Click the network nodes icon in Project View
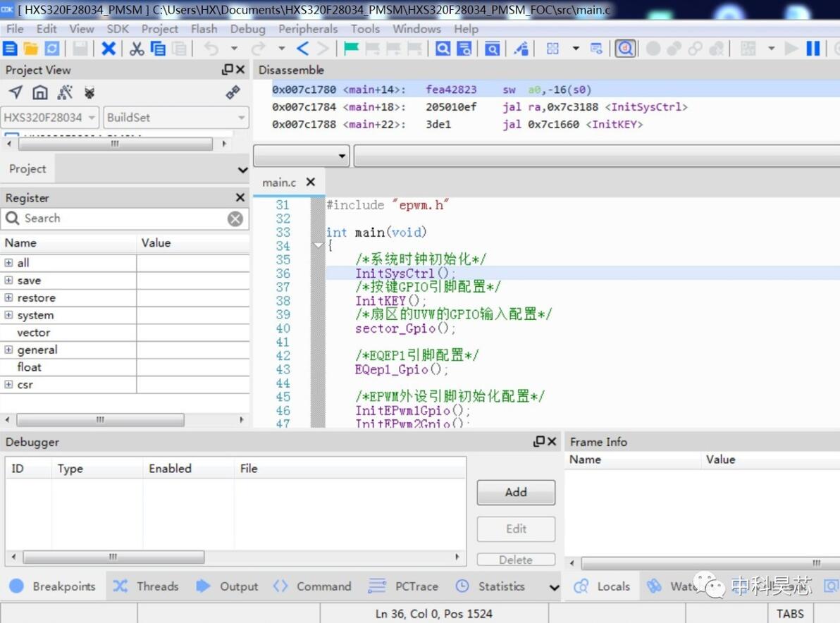The image size is (840, 623). pos(65,92)
